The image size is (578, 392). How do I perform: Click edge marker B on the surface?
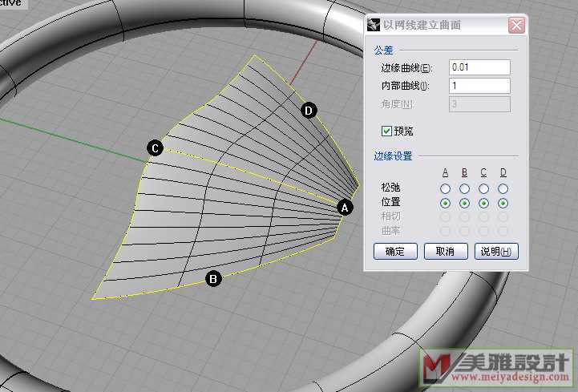(x=213, y=279)
